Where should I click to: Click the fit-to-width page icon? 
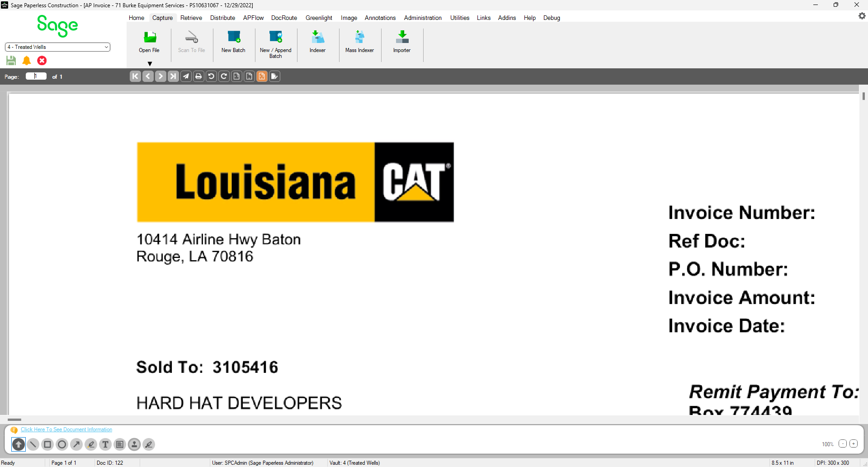(236, 76)
